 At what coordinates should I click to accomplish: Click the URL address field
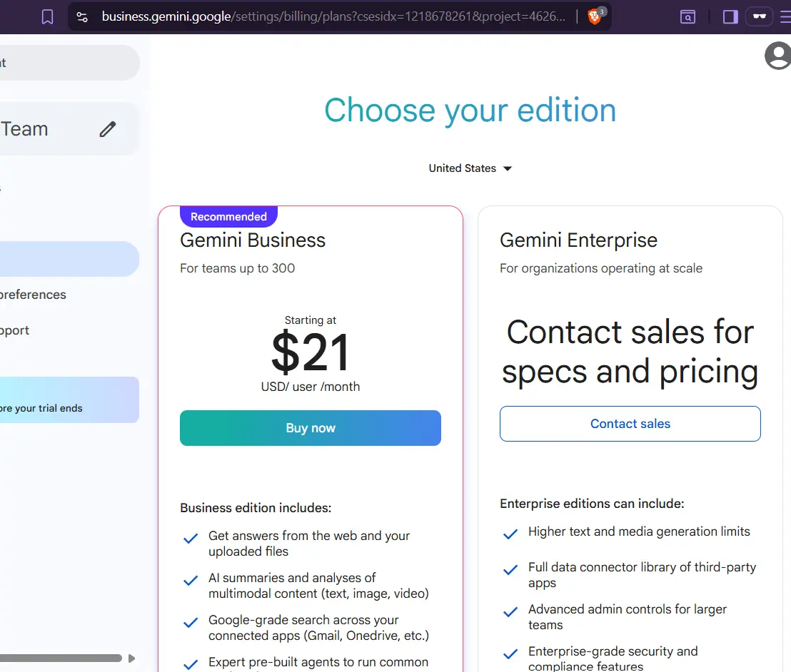(x=333, y=16)
